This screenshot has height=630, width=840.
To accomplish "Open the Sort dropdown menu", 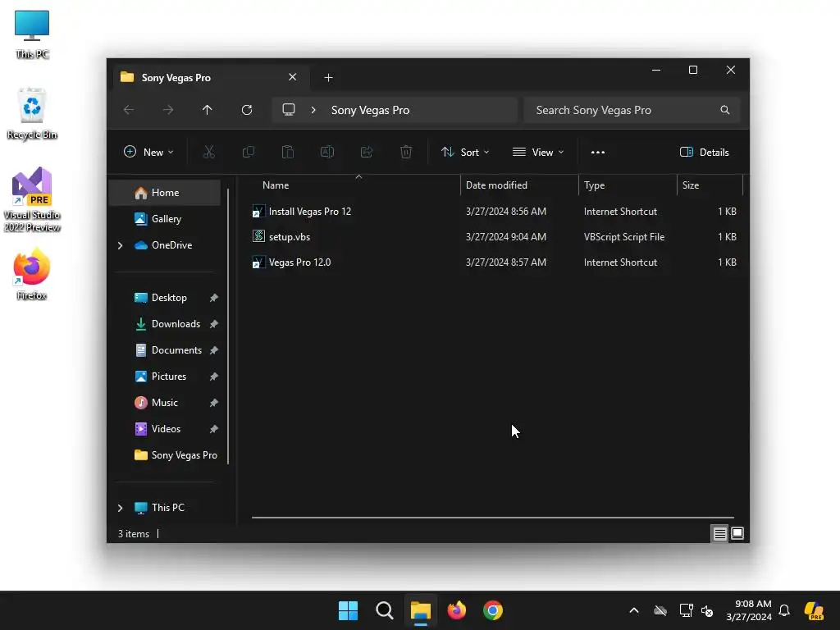I will [x=465, y=152].
